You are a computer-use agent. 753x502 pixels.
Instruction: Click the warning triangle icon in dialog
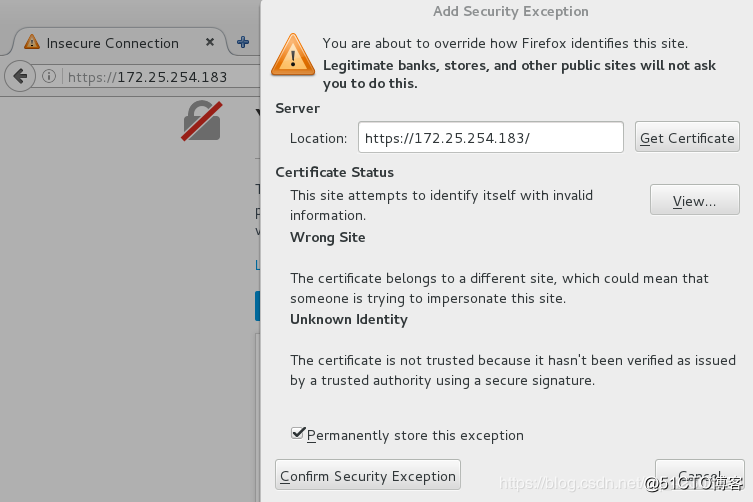coord(293,55)
